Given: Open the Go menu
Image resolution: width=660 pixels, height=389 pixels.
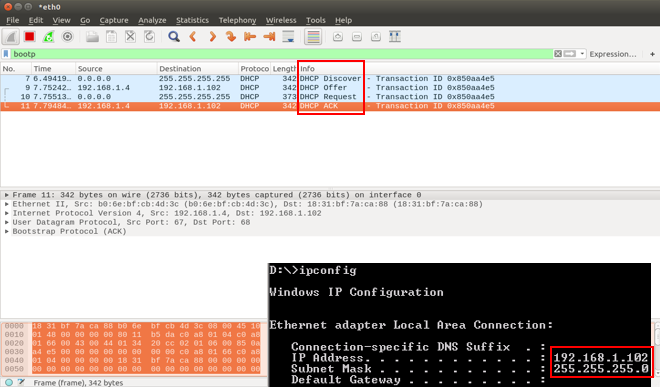Looking at the screenshot, I should tap(85, 20).
